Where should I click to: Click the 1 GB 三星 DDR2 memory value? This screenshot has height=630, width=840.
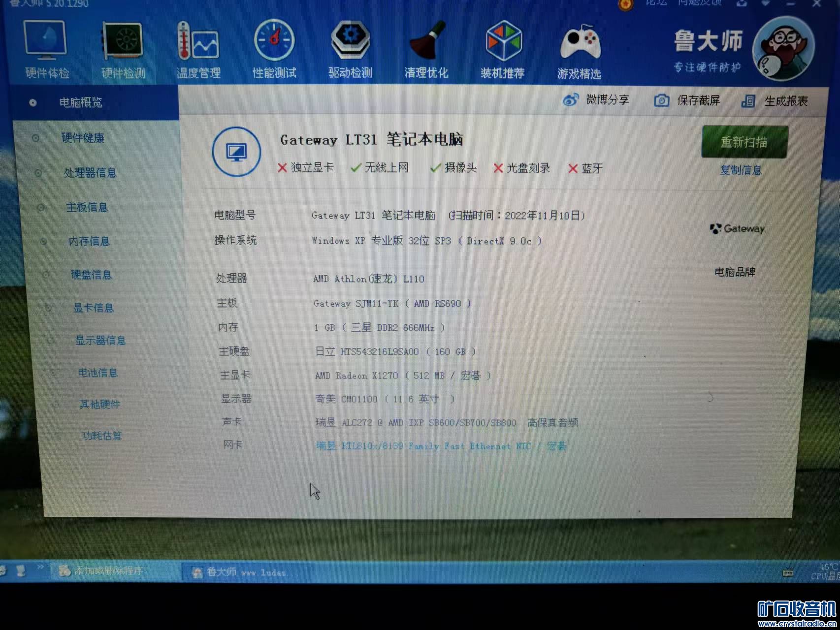tap(380, 327)
